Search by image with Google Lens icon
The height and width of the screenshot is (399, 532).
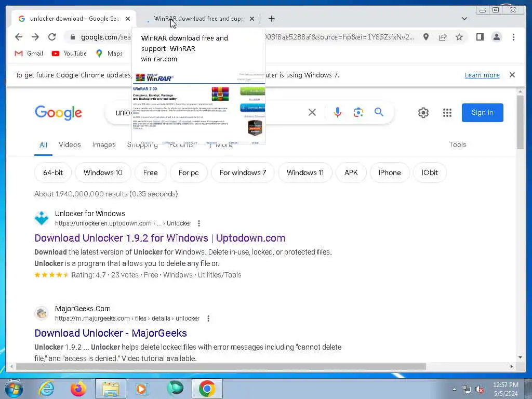point(358,112)
